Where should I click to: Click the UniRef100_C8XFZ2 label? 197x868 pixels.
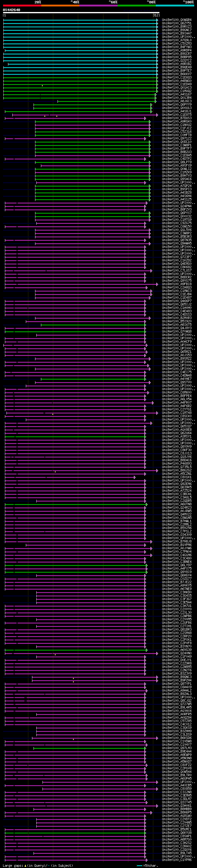click(x=177, y=765)
